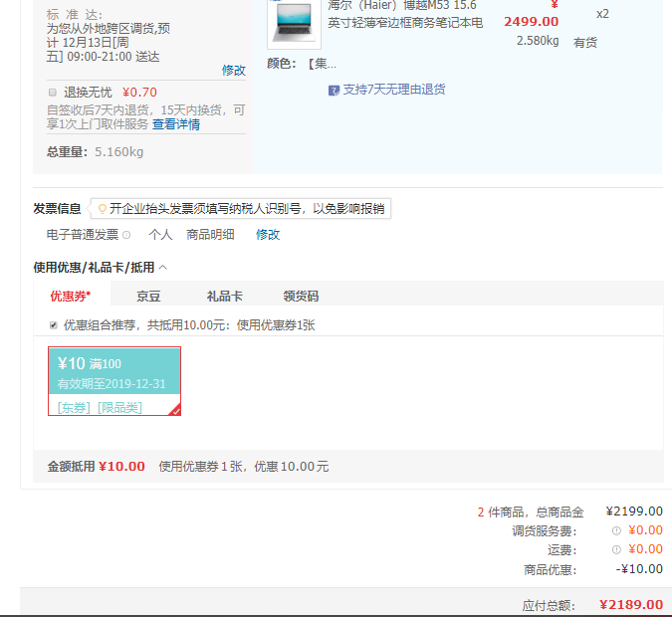Click the 总商品金 ¥2199.00 value
This screenshot has width=672, height=617.
[634, 512]
